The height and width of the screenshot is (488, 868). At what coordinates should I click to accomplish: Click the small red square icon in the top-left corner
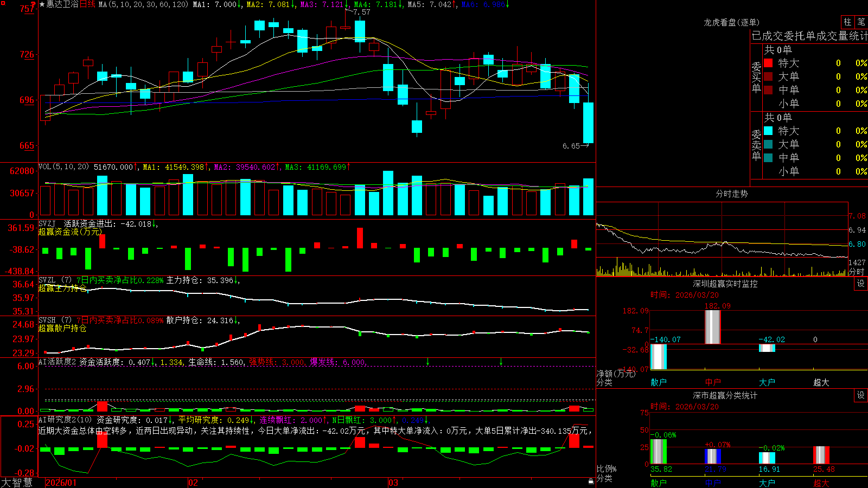point(2,2)
